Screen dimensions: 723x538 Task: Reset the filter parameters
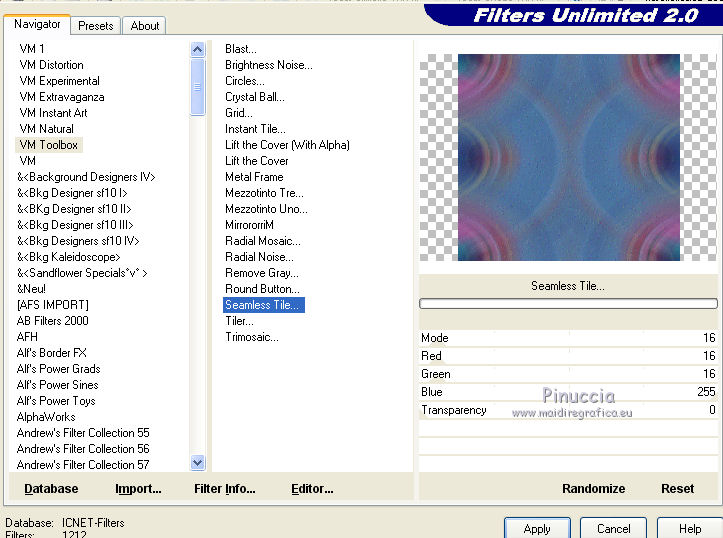click(677, 489)
